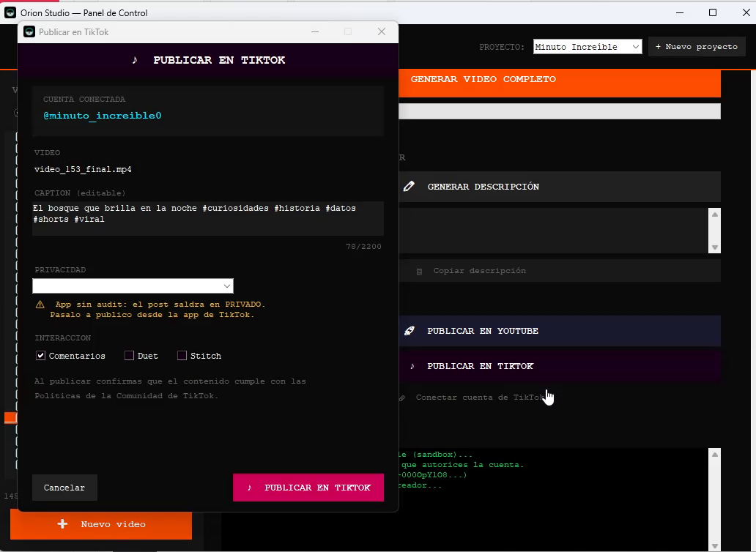
Task: Click the log console scroll up arrow
Action: pyautogui.click(x=715, y=454)
